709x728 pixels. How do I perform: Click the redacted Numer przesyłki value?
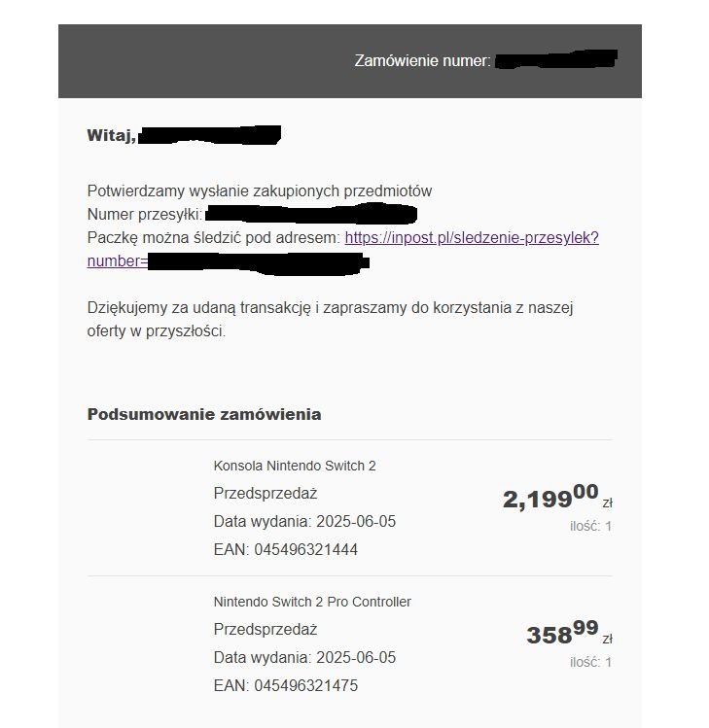tap(311, 214)
